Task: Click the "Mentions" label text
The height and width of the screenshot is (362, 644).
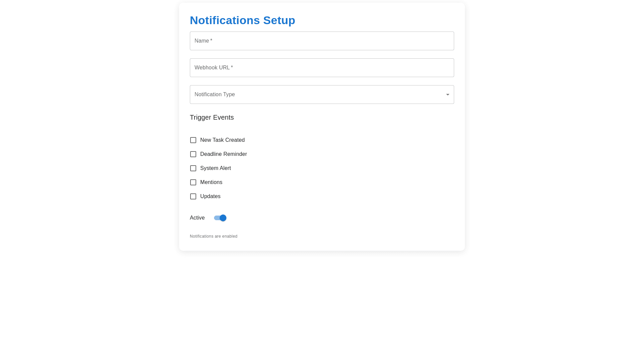Action: pyautogui.click(x=211, y=182)
